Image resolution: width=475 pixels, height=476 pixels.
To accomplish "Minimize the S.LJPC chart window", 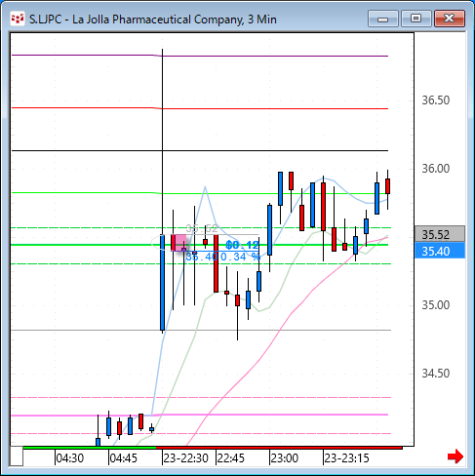I will pos(383,19).
